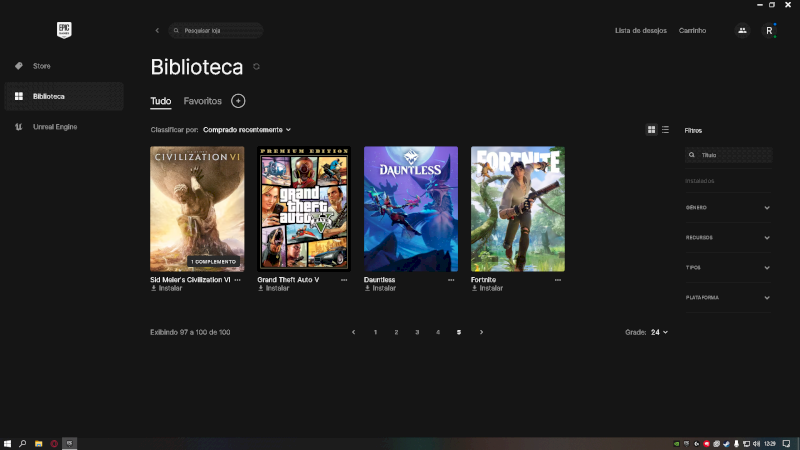Switch to the Tudo tab
Viewport: 800px width, 450px height.
point(161,101)
